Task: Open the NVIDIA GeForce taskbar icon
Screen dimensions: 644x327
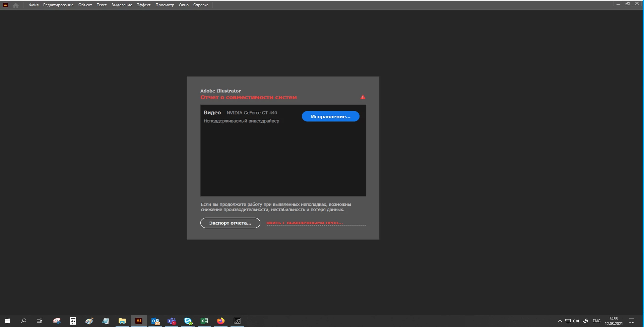Action: coord(237,321)
